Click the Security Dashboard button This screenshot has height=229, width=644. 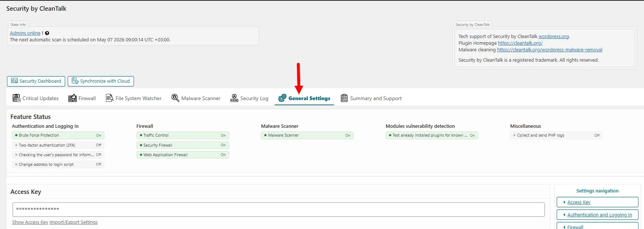tap(36, 81)
